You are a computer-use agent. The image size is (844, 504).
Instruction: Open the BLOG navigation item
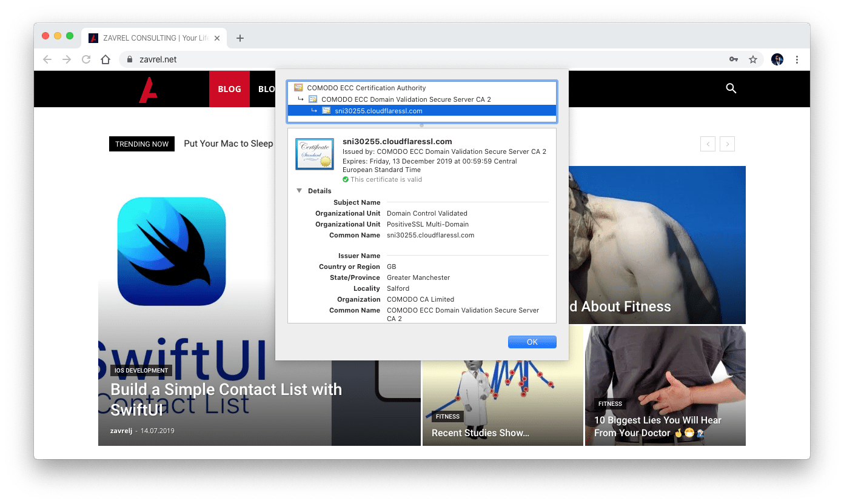click(x=229, y=89)
